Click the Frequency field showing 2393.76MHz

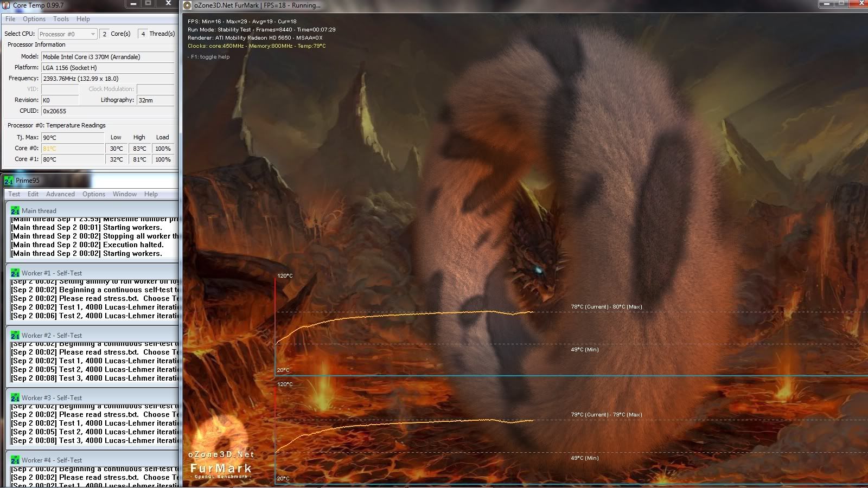click(107, 79)
